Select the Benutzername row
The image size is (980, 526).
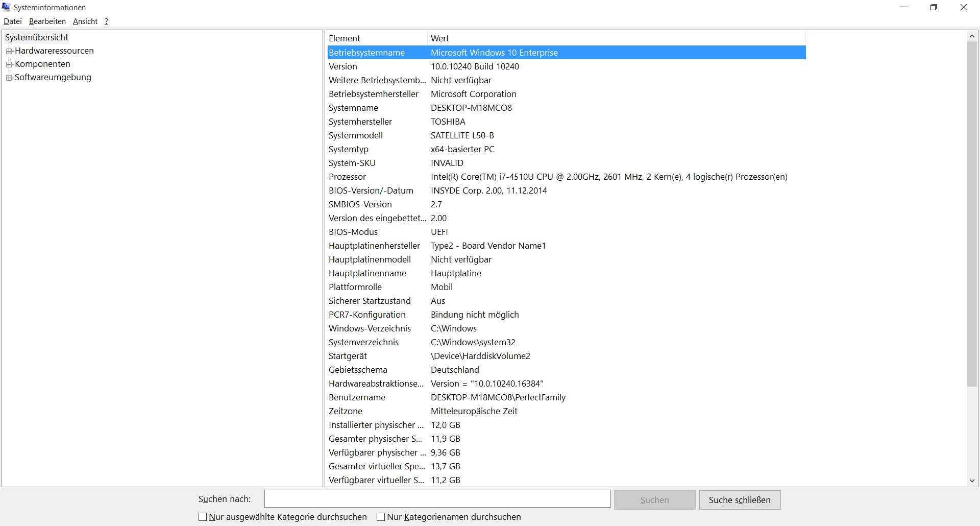[x=567, y=397]
